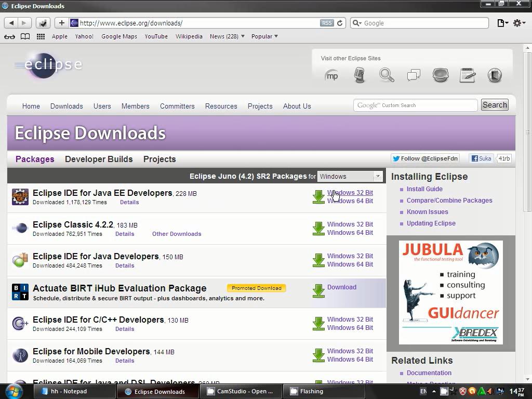
Task: Open the About Us nav item
Action: coord(297,106)
